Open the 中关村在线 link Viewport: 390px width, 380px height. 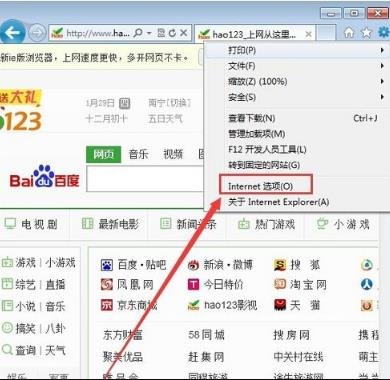tap(298, 357)
